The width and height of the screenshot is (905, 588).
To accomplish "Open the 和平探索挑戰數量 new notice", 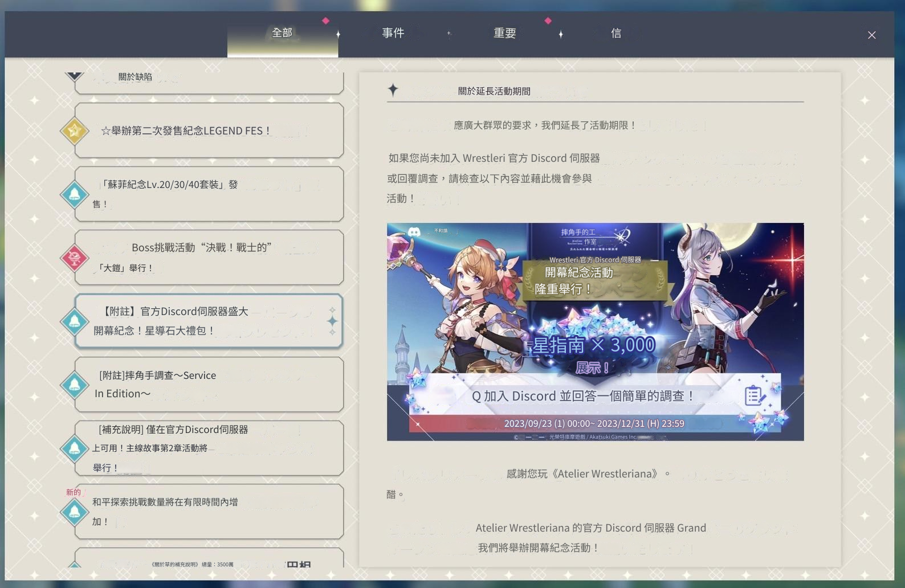I will coord(209,512).
